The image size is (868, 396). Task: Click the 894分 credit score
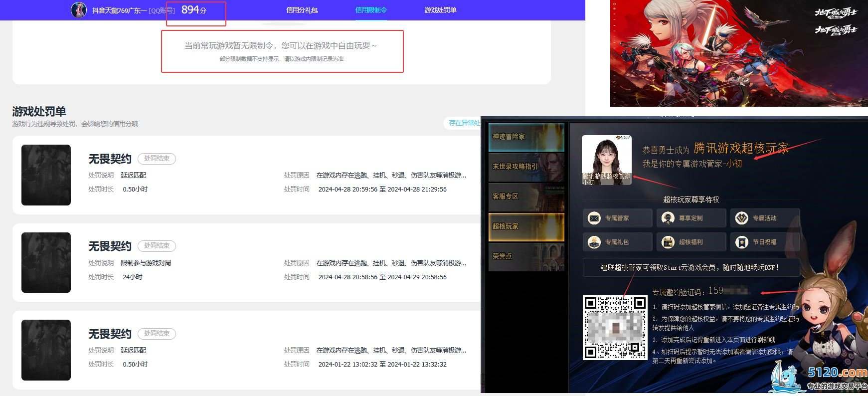[x=194, y=10]
